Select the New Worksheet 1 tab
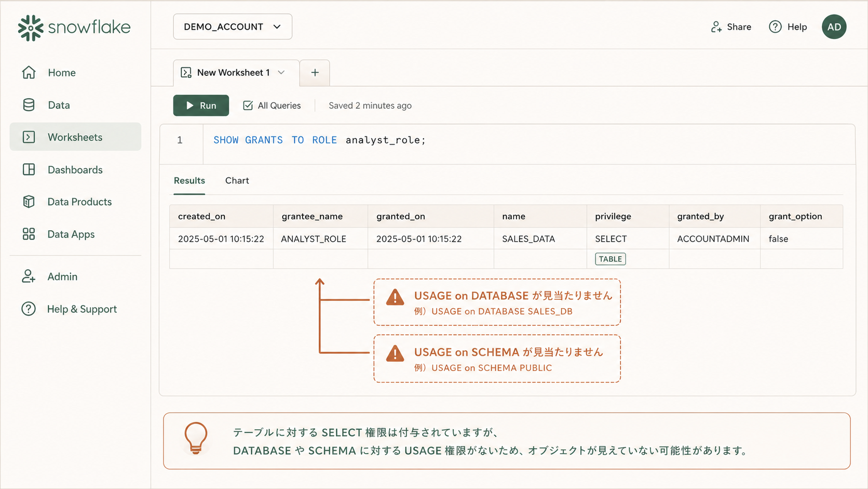Screen dimensions: 868x489 [x=236, y=73]
